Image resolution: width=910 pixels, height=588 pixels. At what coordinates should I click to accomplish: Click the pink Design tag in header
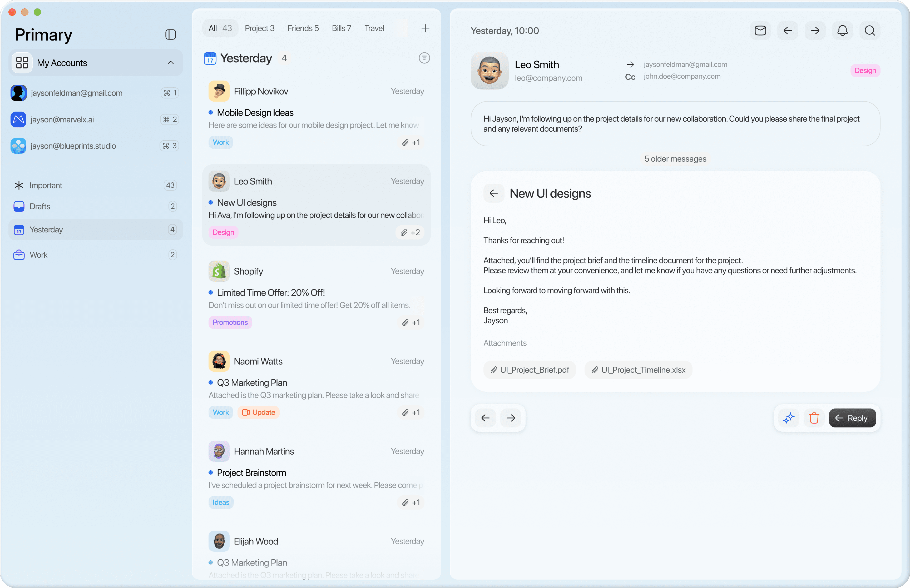tap(865, 71)
